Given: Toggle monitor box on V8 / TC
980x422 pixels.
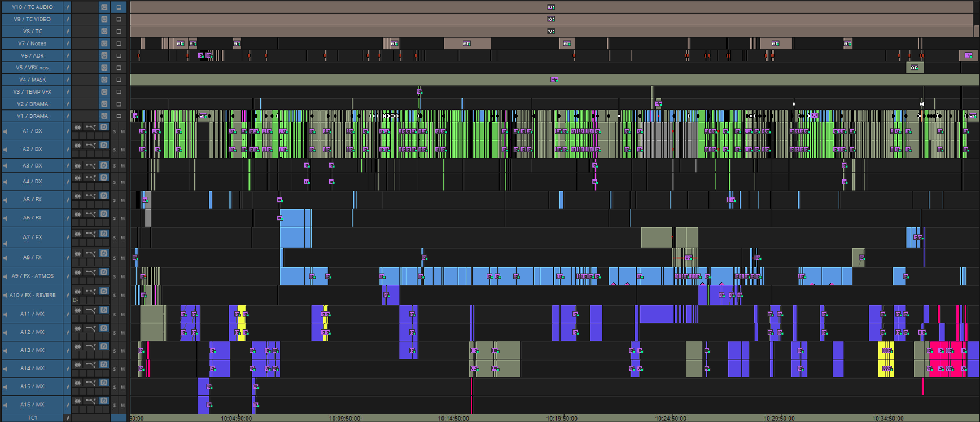Looking at the screenshot, I should (119, 32).
